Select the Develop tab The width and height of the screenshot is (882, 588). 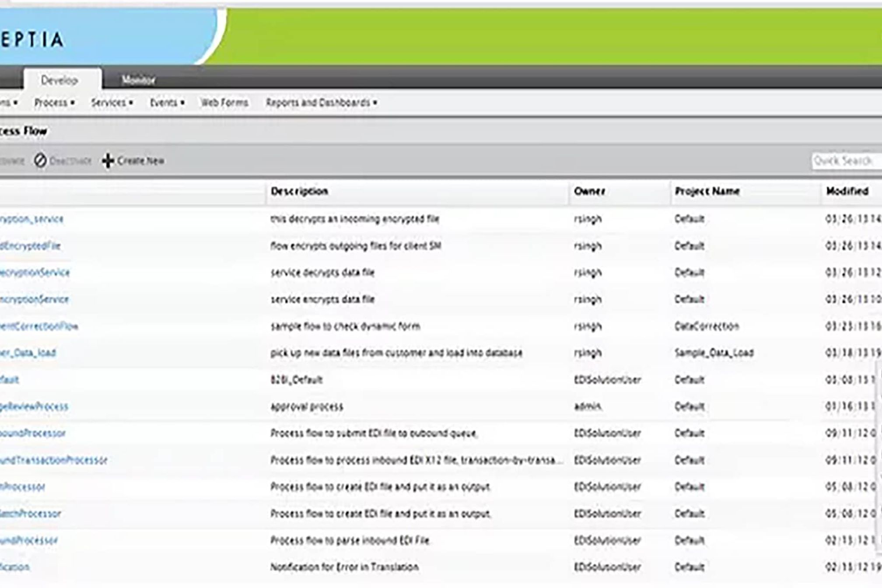click(x=59, y=80)
